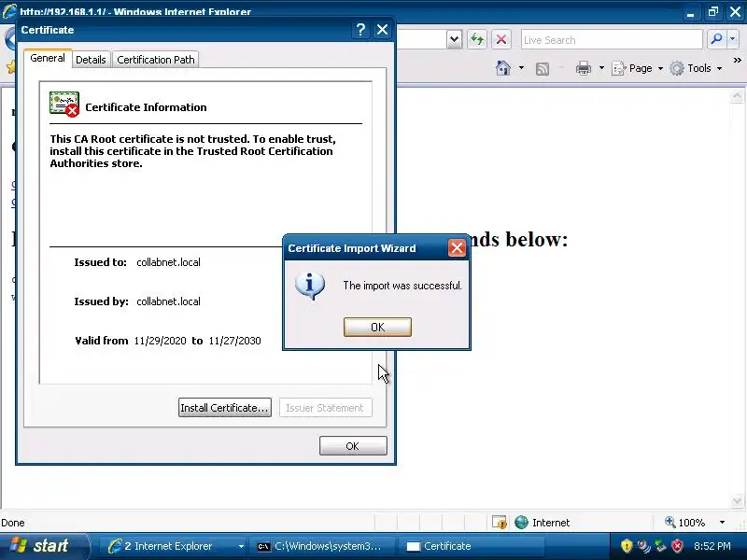
Task: Click the search magnifier icon
Action: click(716, 39)
